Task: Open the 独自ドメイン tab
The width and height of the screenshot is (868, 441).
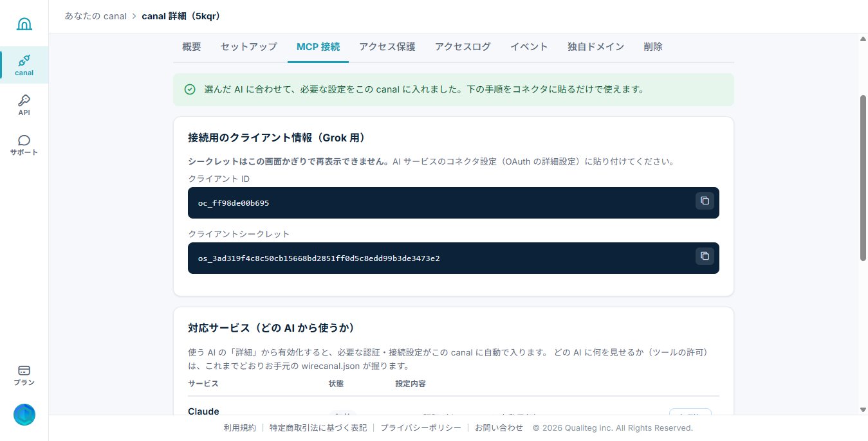Action: point(596,47)
